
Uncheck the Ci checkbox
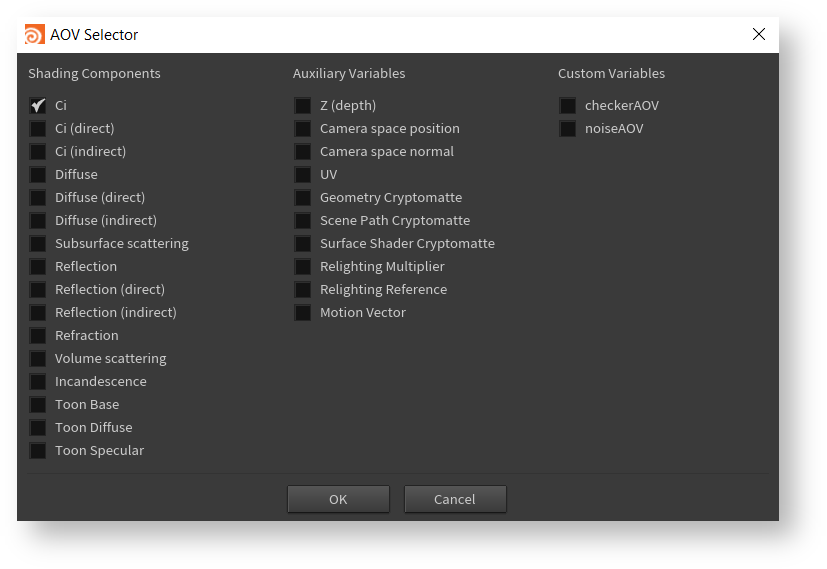point(38,106)
